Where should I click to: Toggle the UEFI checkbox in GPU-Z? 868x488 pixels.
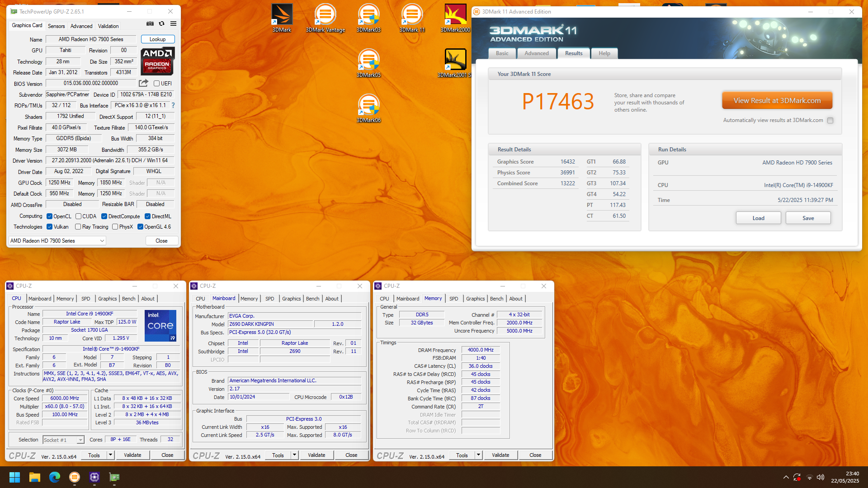point(156,84)
